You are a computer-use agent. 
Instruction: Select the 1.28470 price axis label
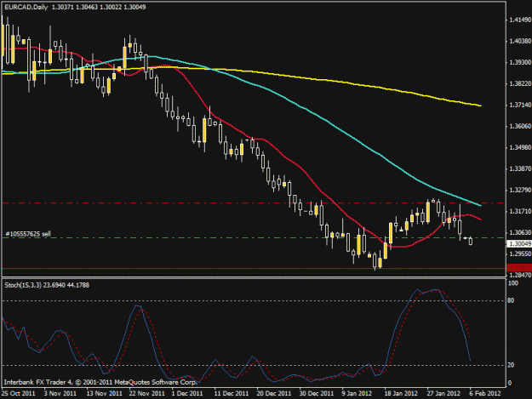(520, 275)
